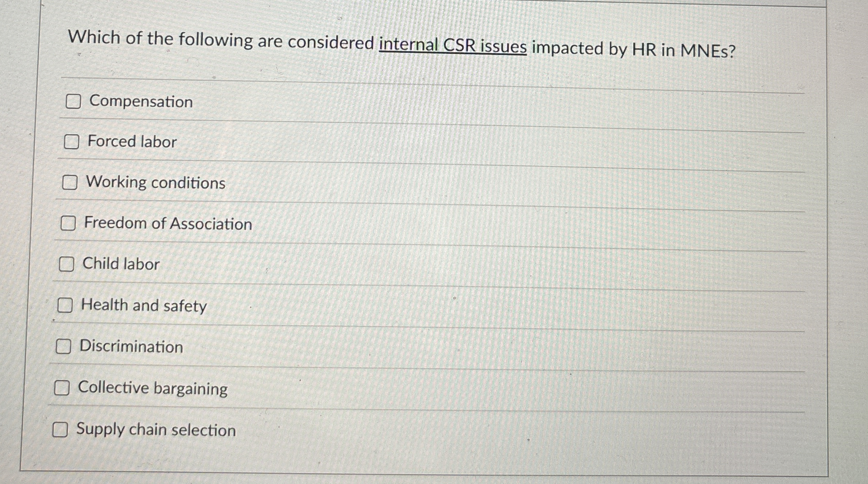
Task: Click the Health and safety label text
Action: click(144, 306)
